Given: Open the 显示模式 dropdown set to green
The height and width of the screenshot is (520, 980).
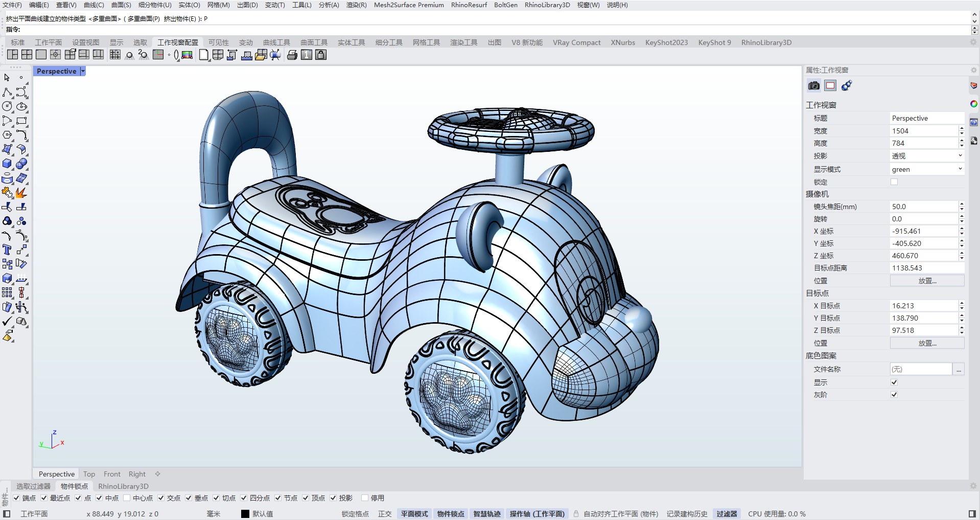Looking at the screenshot, I should (x=927, y=169).
